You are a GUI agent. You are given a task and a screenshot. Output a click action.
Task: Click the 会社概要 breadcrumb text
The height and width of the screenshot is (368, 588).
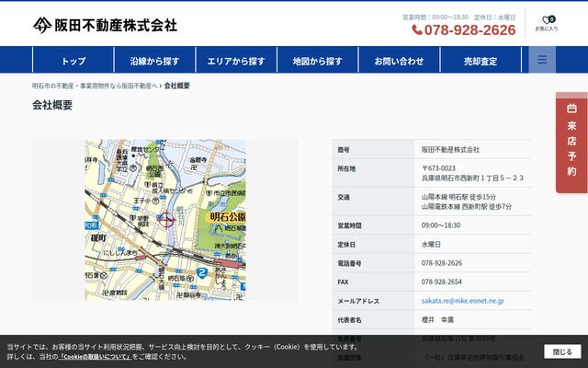click(177, 86)
